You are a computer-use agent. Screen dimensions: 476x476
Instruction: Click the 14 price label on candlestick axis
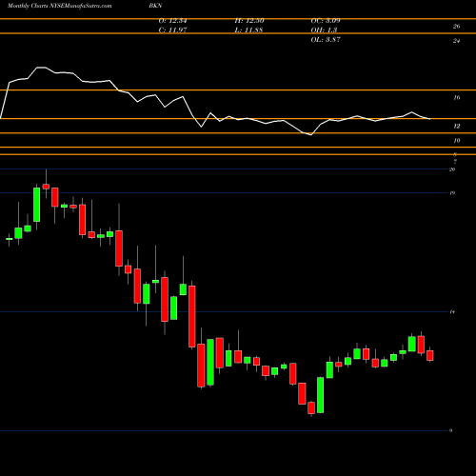[x=452, y=312]
